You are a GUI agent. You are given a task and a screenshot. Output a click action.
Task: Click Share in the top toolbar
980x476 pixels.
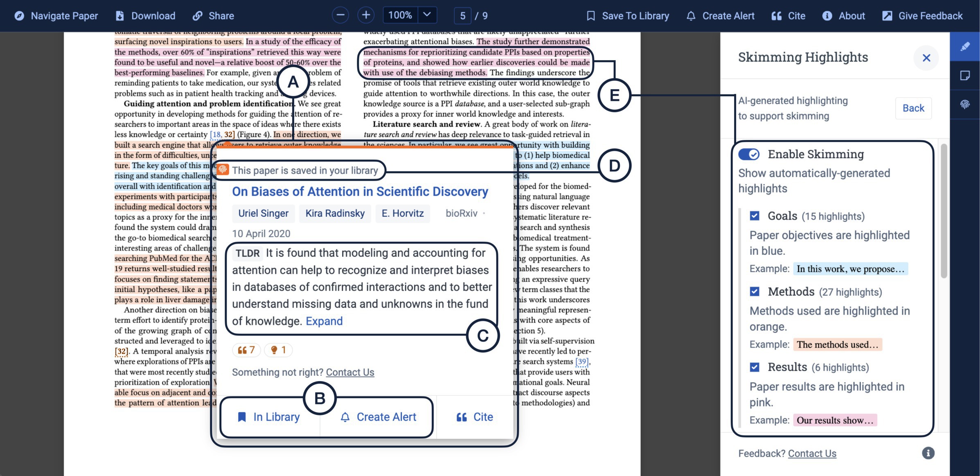pyautogui.click(x=213, y=16)
